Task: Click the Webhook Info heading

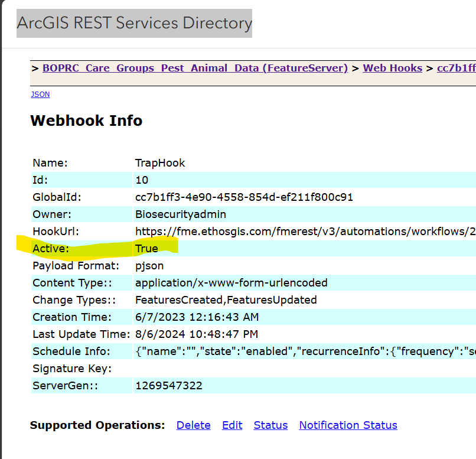Action: click(x=86, y=121)
